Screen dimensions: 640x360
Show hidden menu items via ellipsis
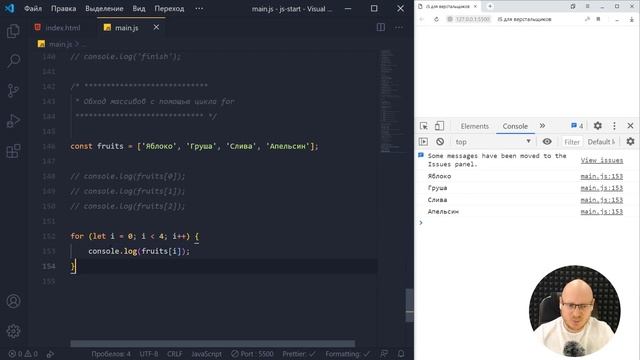(x=199, y=9)
